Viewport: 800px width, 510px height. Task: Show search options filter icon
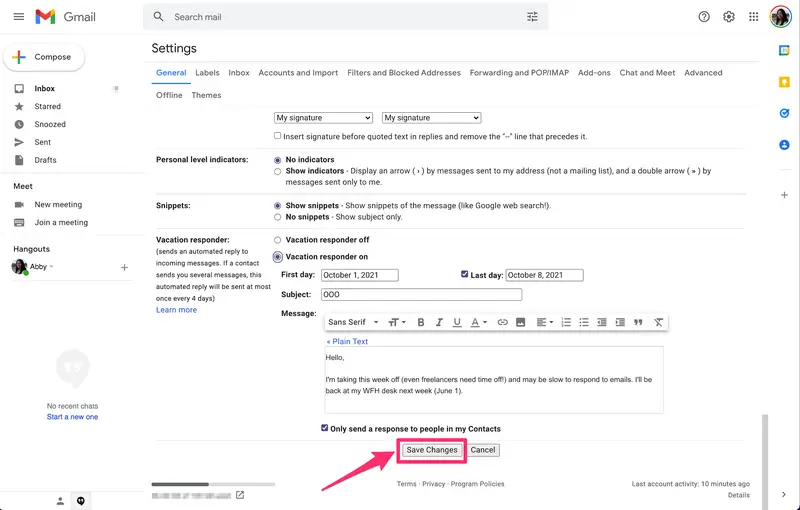point(532,17)
